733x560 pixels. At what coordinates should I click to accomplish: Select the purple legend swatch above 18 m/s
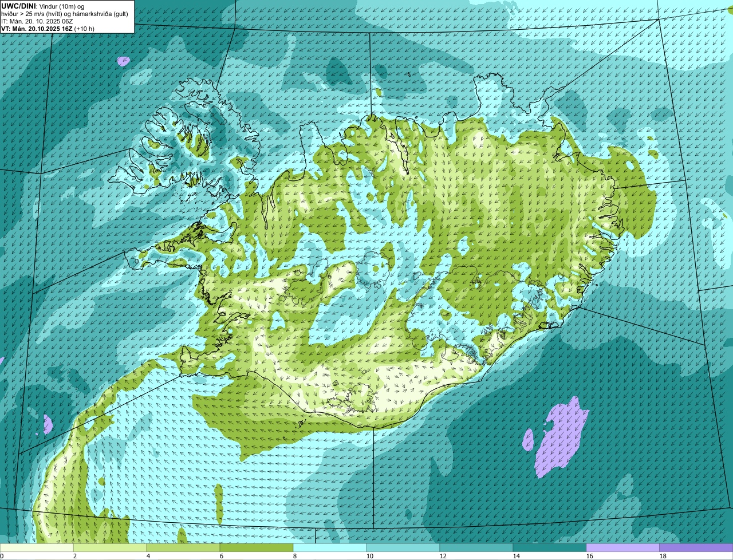click(696, 547)
